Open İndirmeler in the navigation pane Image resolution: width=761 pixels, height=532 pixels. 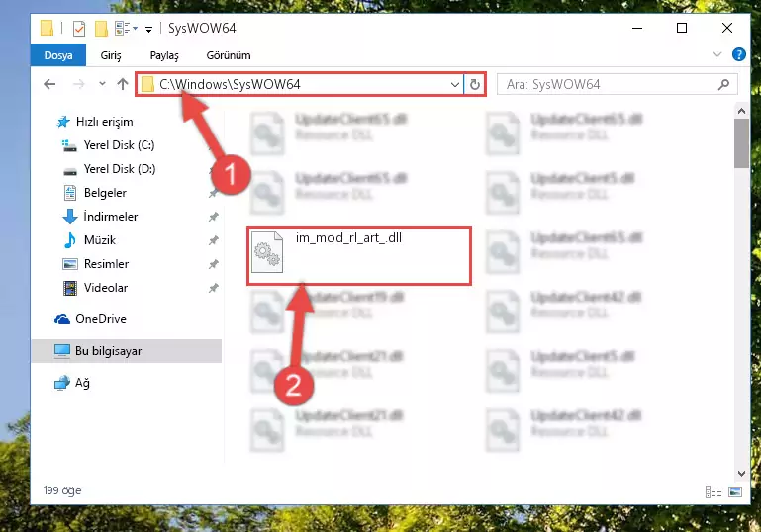coord(111,217)
